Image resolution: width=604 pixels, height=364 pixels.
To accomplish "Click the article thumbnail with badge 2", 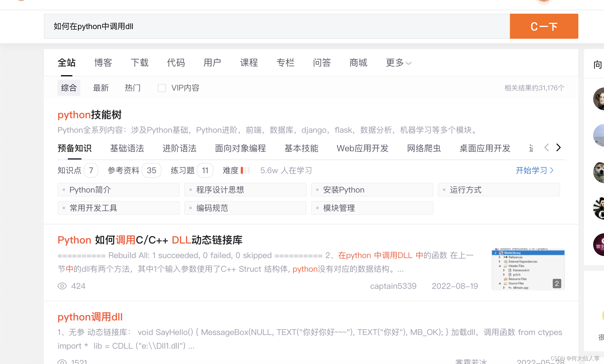I will coord(528,269).
